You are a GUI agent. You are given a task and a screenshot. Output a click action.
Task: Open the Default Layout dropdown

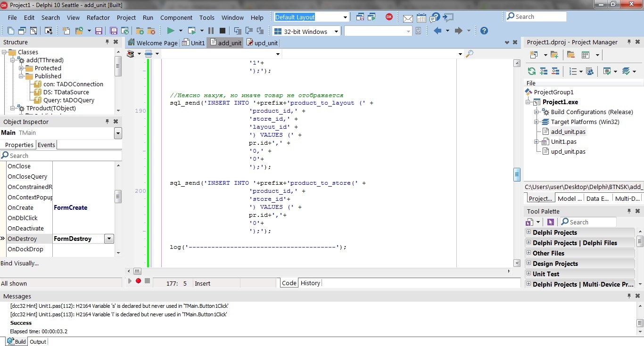point(346,17)
